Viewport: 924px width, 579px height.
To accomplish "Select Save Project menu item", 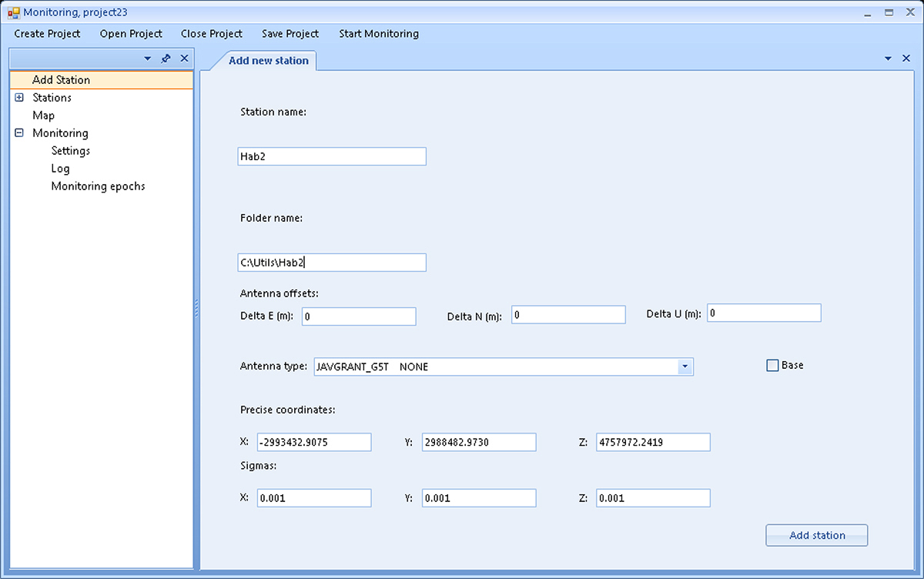I will [x=290, y=34].
